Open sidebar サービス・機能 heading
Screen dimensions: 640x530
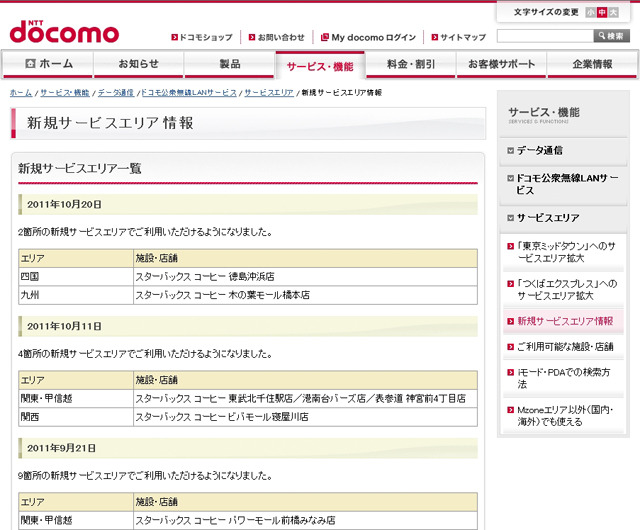544,113
